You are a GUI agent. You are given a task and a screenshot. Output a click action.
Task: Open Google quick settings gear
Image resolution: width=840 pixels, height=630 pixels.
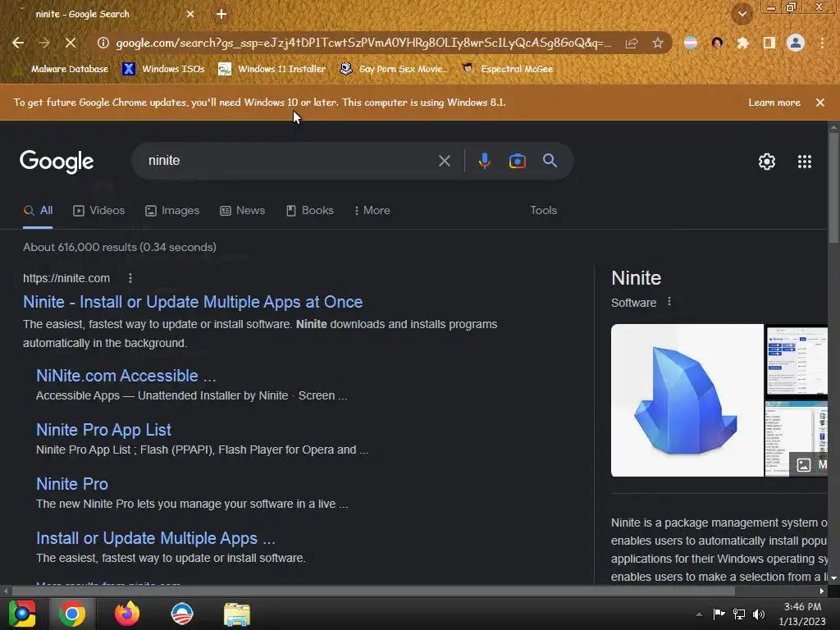click(x=767, y=162)
